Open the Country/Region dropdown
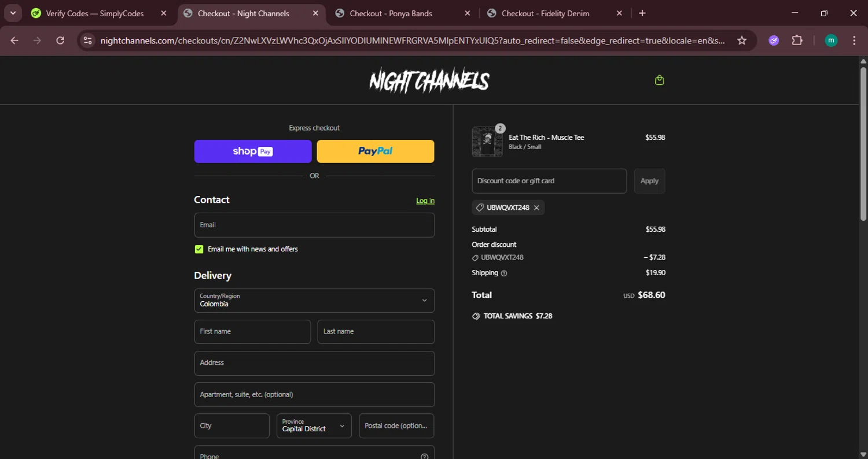Screen dimensions: 868x459 [x=314, y=301]
